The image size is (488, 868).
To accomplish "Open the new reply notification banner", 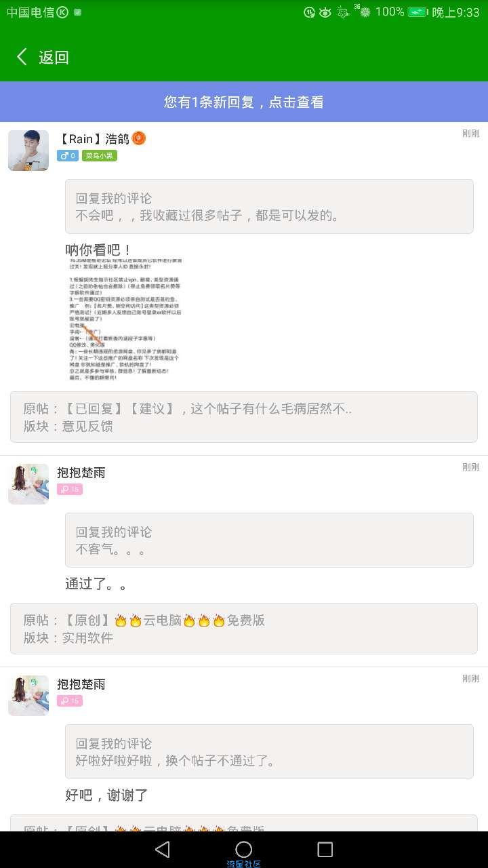I will click(244, 102).
